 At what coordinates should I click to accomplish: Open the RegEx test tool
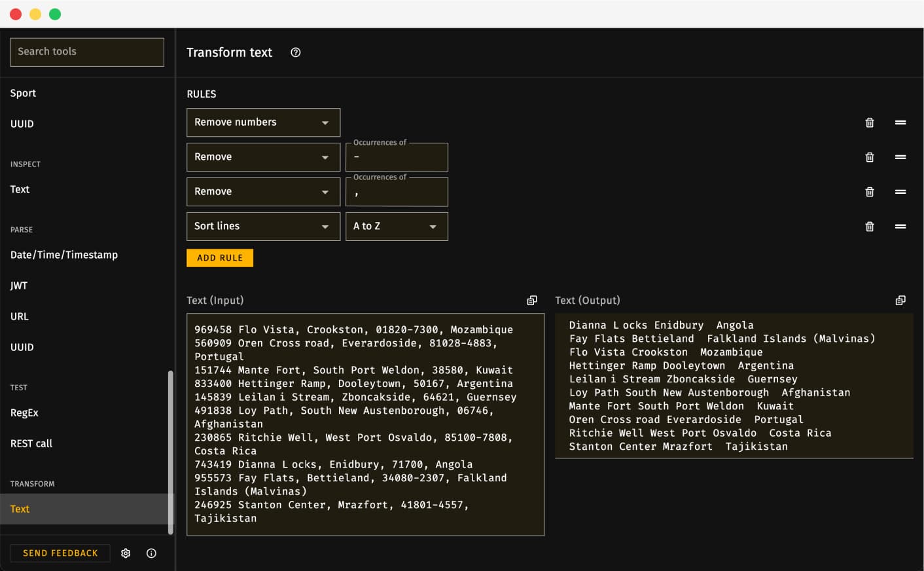tap(24, 413)
